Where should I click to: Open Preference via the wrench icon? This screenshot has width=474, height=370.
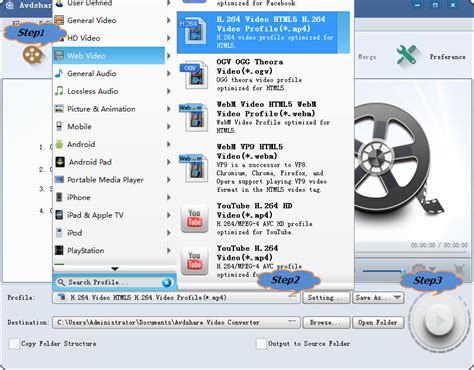click(407, 54)
